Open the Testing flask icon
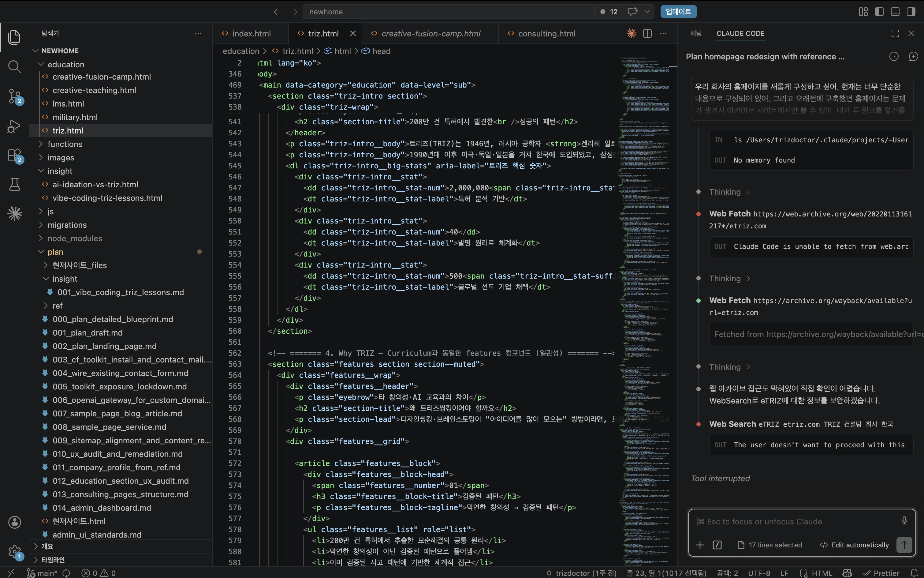924x578 pixels. 14,184
